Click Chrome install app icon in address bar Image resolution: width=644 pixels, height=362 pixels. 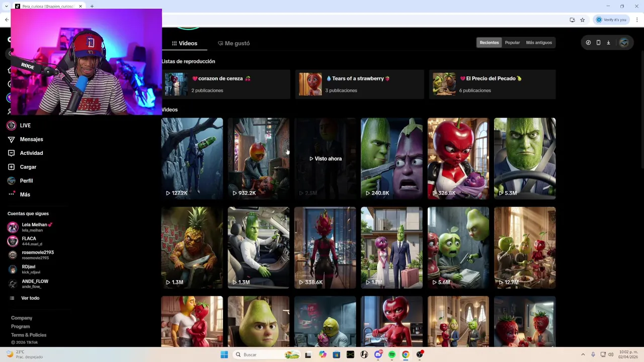tap(572, 20)
